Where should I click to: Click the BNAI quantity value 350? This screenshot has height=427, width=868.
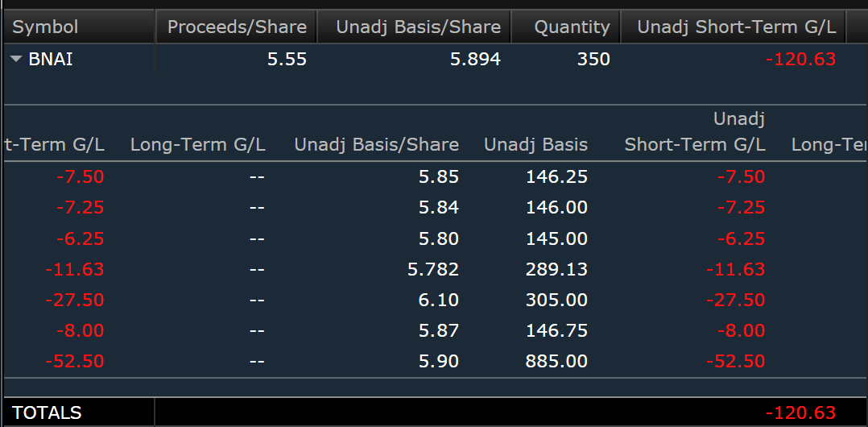[593, 59]
